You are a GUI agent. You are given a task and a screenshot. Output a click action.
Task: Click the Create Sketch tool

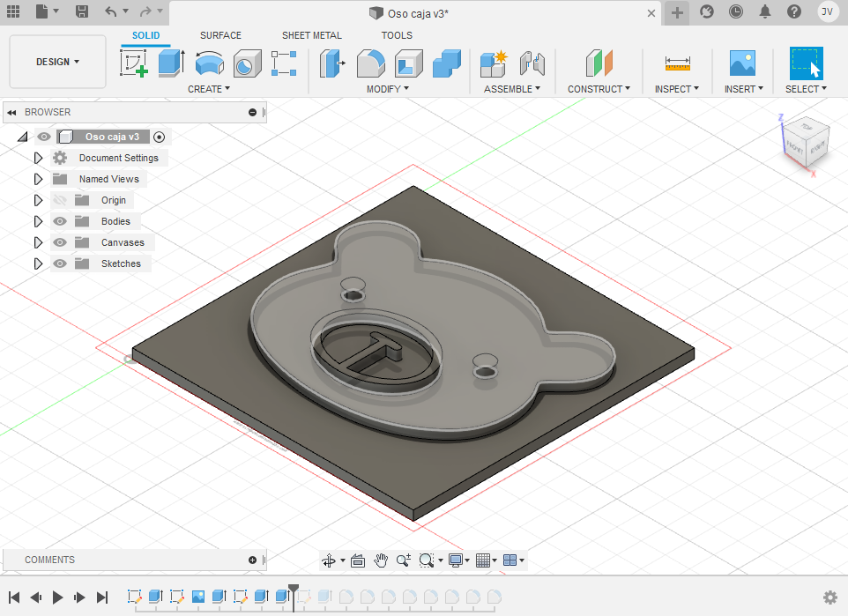tap(134, 63)
